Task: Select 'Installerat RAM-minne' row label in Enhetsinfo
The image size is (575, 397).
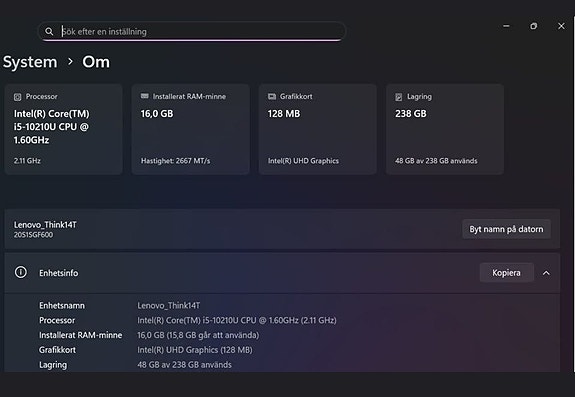Action: [x=81, y=335]
